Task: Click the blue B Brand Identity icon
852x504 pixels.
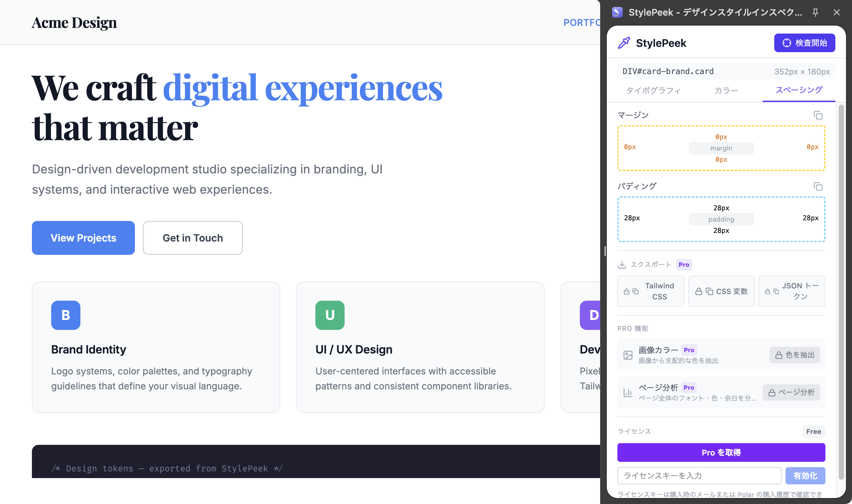Action: coord(65,315)
